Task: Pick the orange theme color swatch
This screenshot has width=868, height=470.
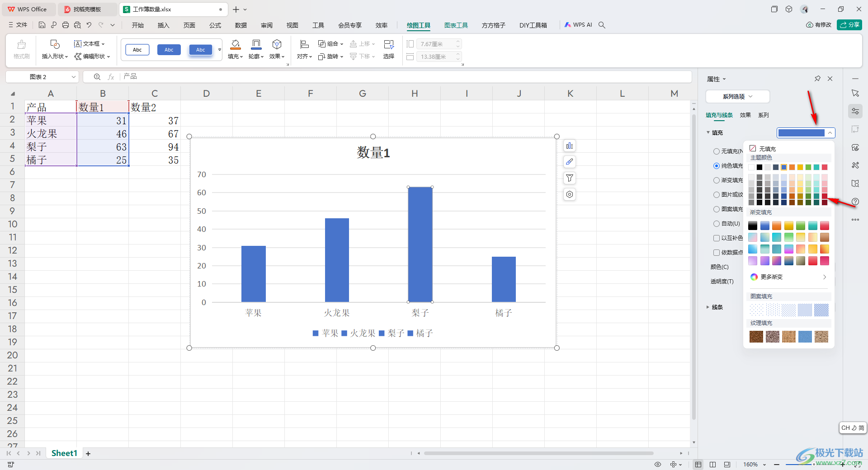Action: pos(792,167)
